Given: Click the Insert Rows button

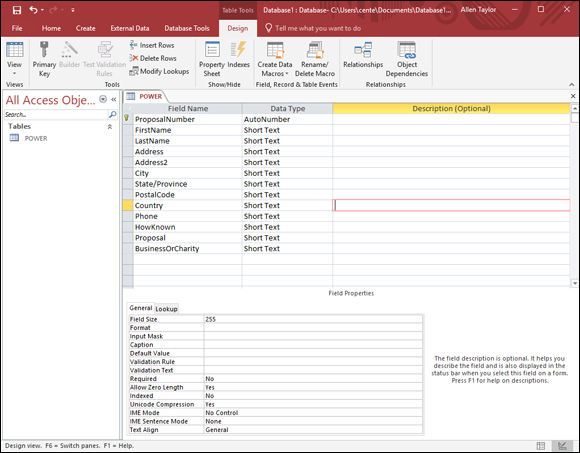Looking at the screenshot, I should pyautogui.click(x=152, y=45).
